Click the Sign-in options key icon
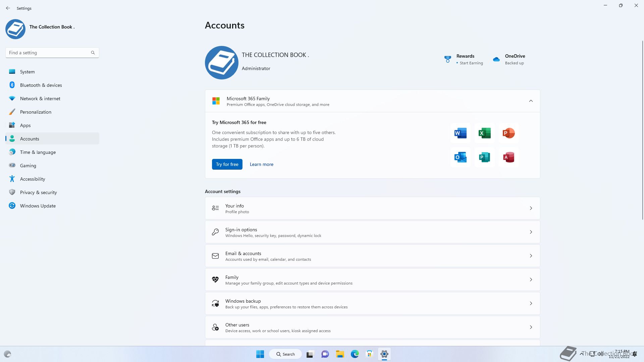 click(x=215, y=232)
